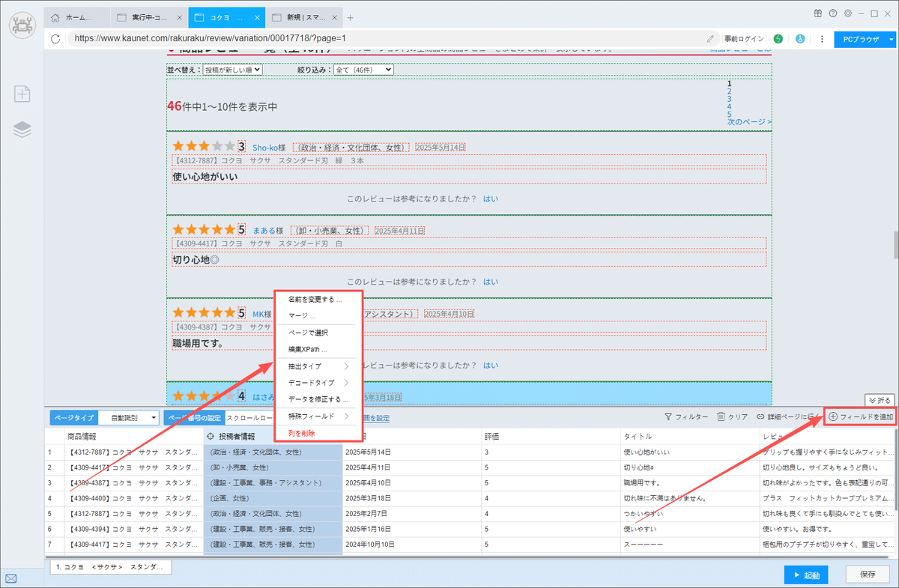Click 詳細ページに行く link-icon button

[x=789, y=416]
